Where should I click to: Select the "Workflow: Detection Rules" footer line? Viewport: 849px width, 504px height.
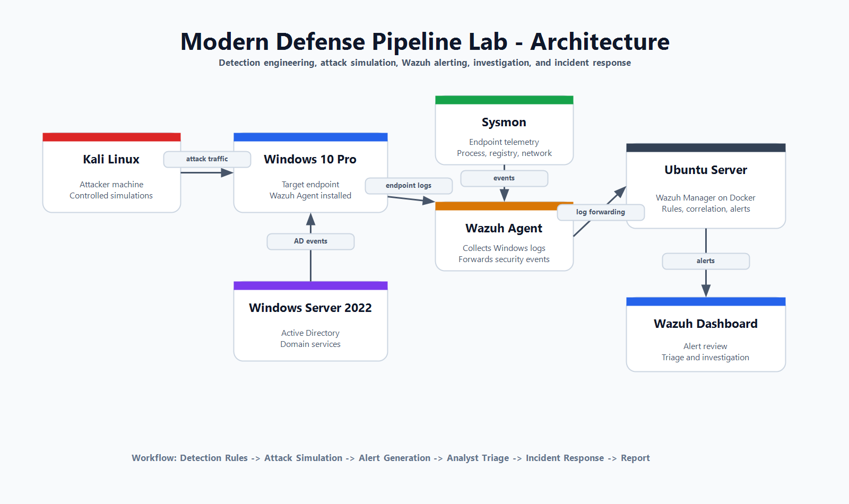(391, 458)
